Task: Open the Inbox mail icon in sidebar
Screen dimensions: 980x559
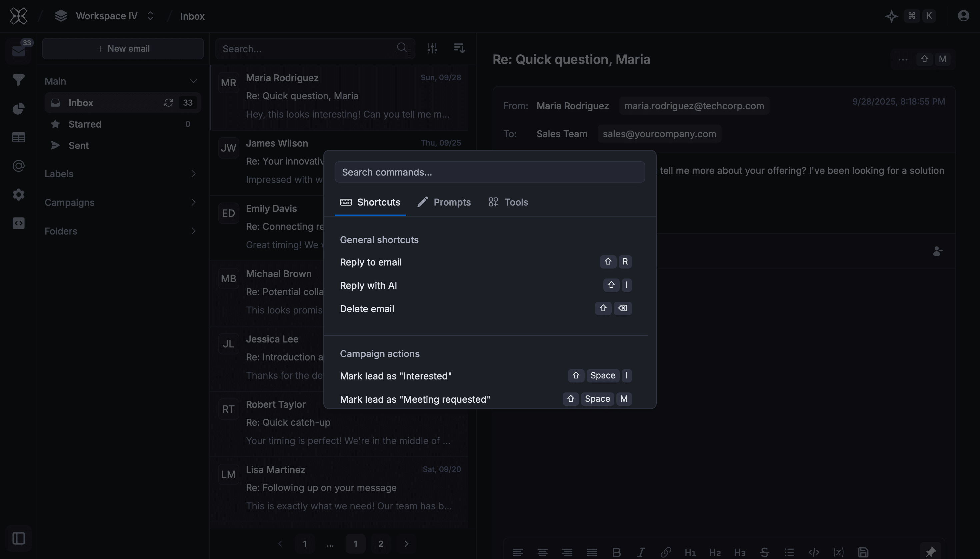Action: click(x=18, y=51)
